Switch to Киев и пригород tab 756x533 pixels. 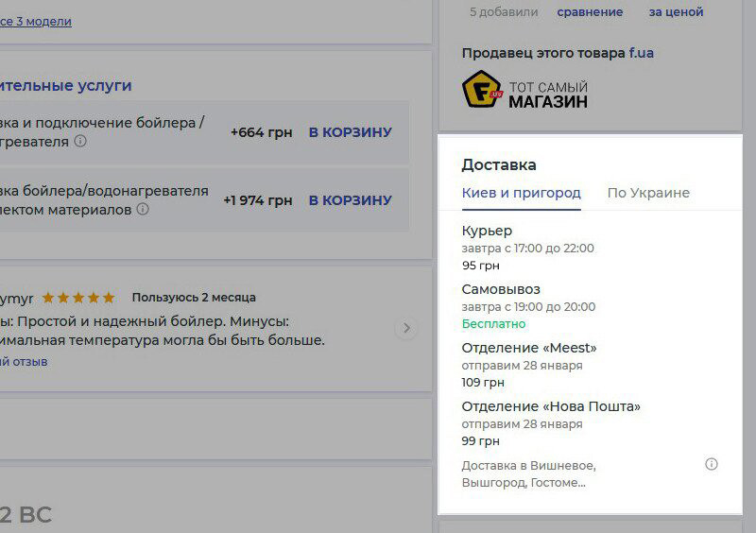pyautogui.click(x=522, y=193)
